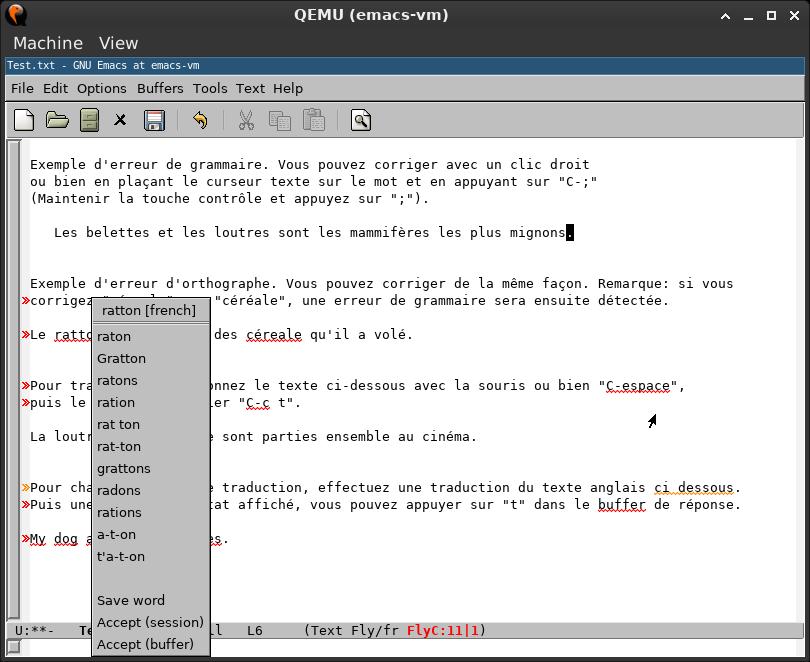Viewport: 810px width, 662px height.
Task: Select "Save word" in spelling popup
Action: pos(131,600)
